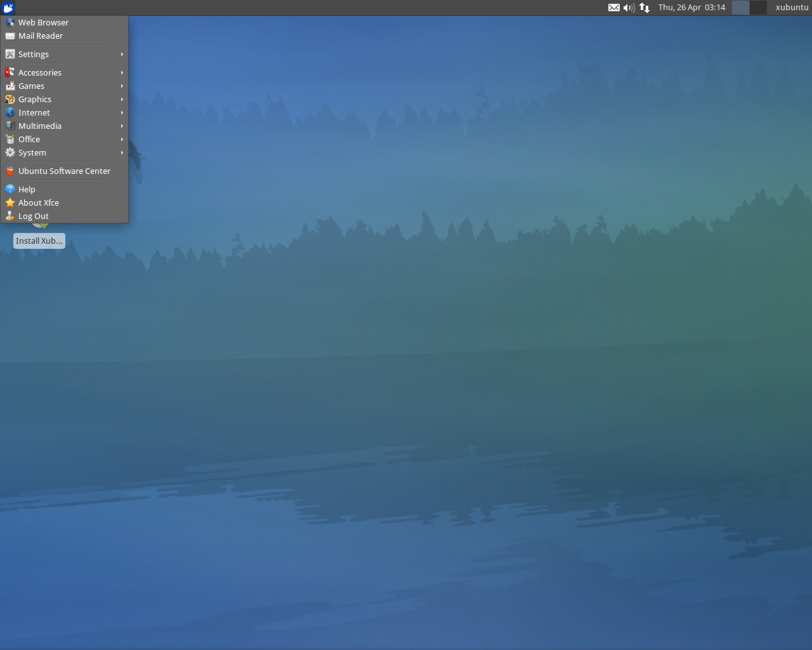The width and height of the screenshot is (812, 650).
Task: Click the Web Browser globe icon
Action: (x=10, y=22)
